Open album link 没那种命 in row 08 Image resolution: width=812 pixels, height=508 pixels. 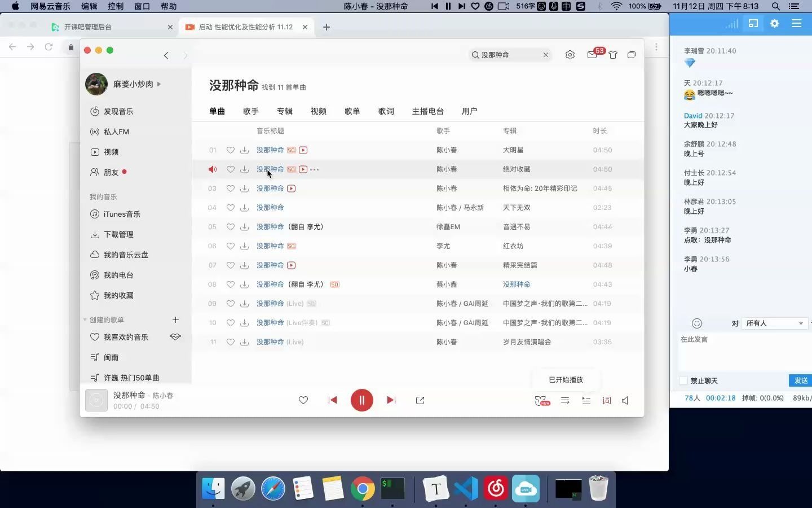pos(517,284)
